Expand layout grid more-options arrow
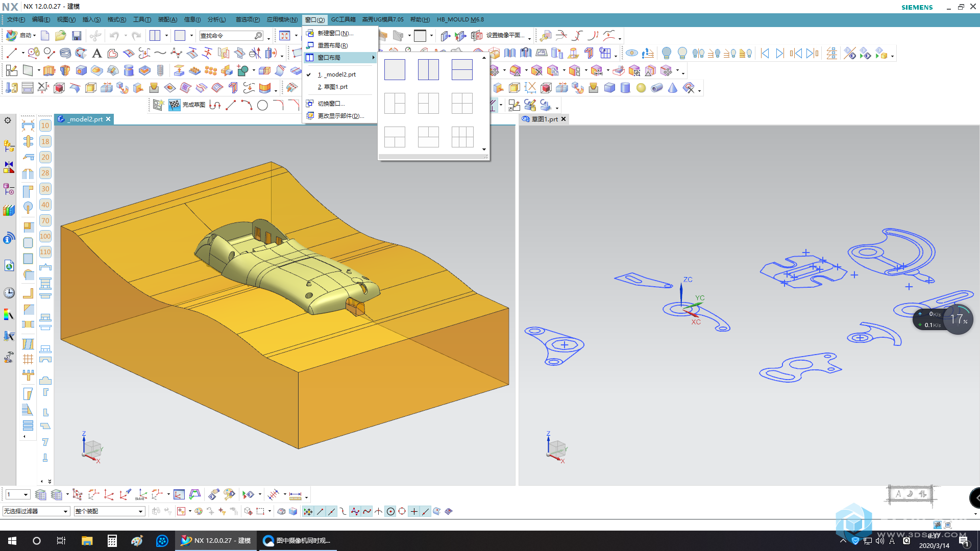Viewport: 980px width, 551px height. [484, 149]
